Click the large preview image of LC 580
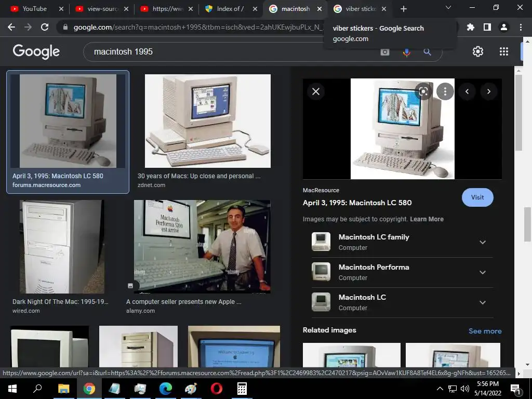 pyautogui.click(x=403, y=129)
